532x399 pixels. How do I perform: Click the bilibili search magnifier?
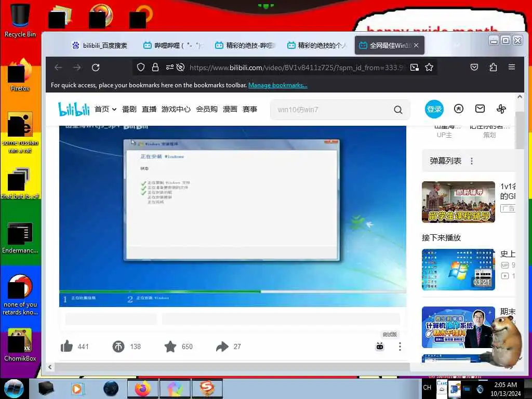(398, 110)
